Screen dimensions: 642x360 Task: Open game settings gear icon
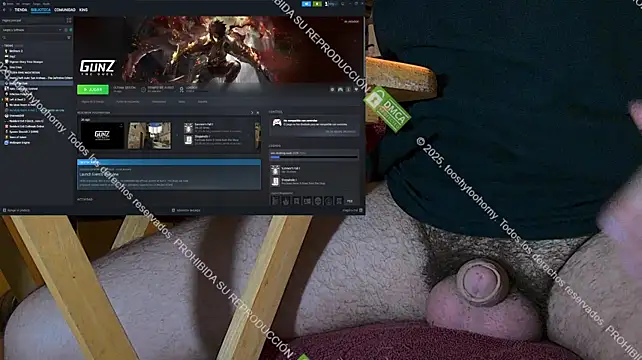tap(332, 89)
